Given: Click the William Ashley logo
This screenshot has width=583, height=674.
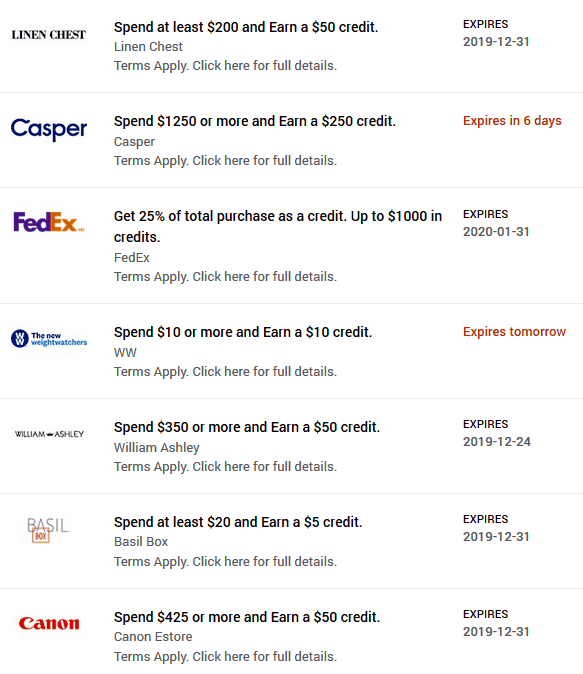Looking at the screenshot, I should point(49,434).
